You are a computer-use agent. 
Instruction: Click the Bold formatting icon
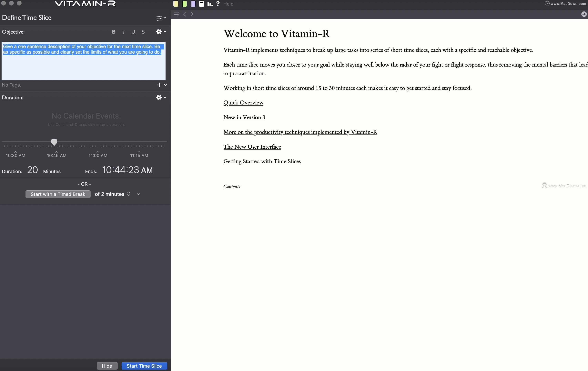tap(114, 32)
